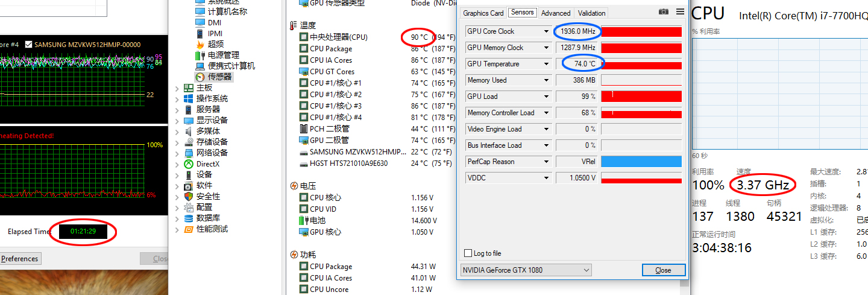Open the Bus Interface Load dropdown
The width and height of the screenshot is (868, 295).
547,145
